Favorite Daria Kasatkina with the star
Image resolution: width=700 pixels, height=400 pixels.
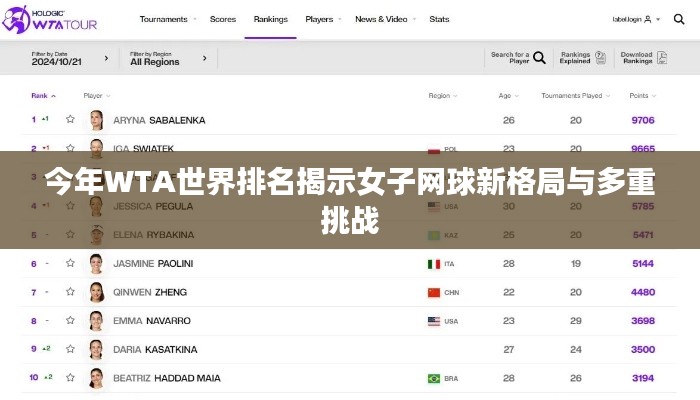coord(70,349)
